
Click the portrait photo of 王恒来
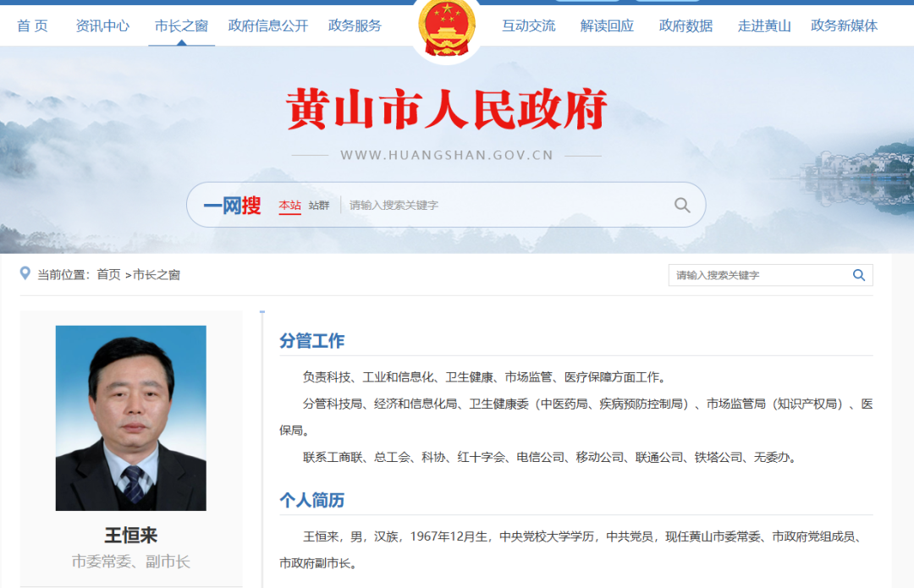tap(130, 418)
